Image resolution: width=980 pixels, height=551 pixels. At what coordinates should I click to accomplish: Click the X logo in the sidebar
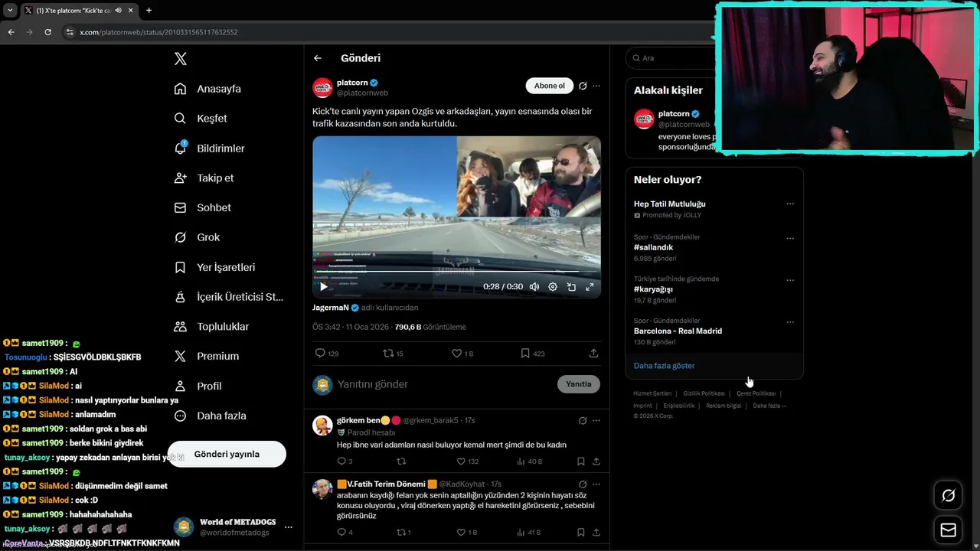pyautogui.click(x=180, y=59)
